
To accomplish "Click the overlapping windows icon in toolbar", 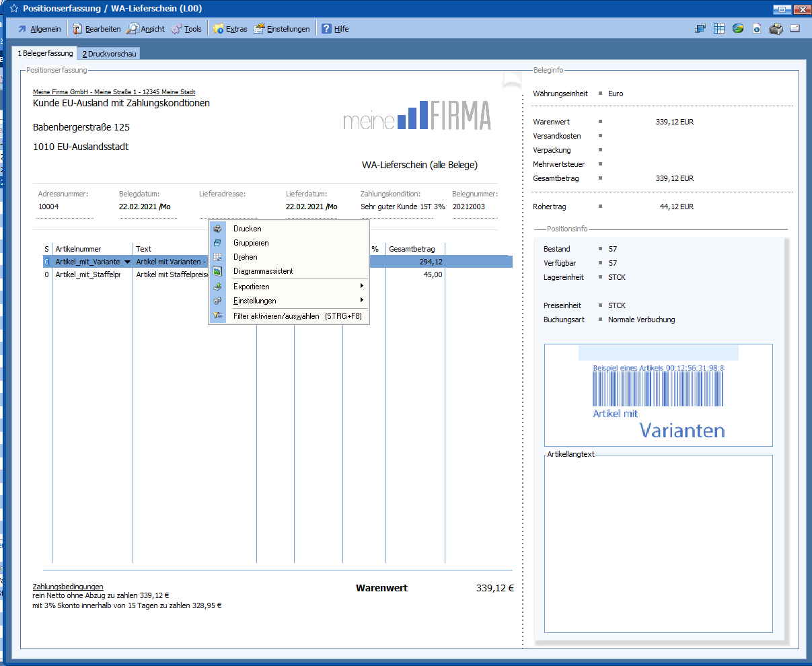I will click(x=700, y=29).
